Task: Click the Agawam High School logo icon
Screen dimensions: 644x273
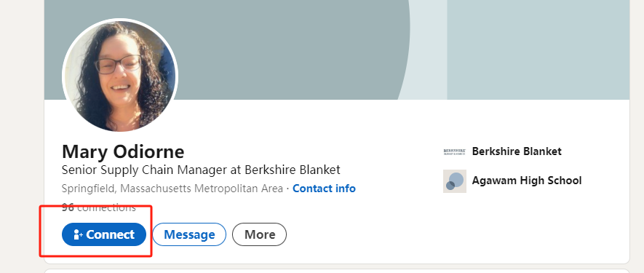Action: (455, 181)
